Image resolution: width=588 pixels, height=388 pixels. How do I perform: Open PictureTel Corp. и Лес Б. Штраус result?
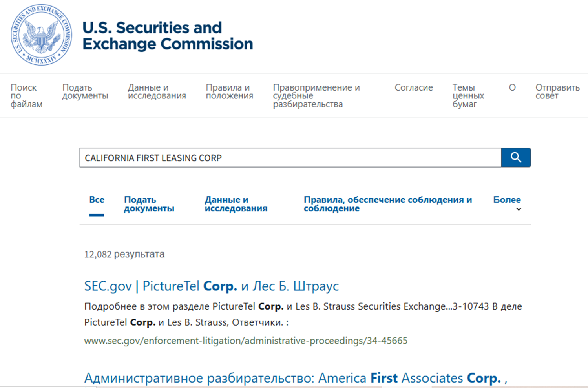coord(211,286)
